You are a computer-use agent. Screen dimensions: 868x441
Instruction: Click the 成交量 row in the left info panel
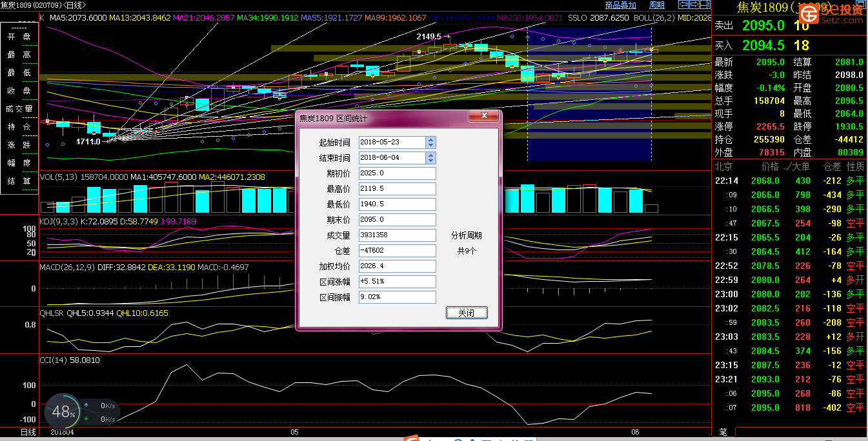(x=19, y=109)
